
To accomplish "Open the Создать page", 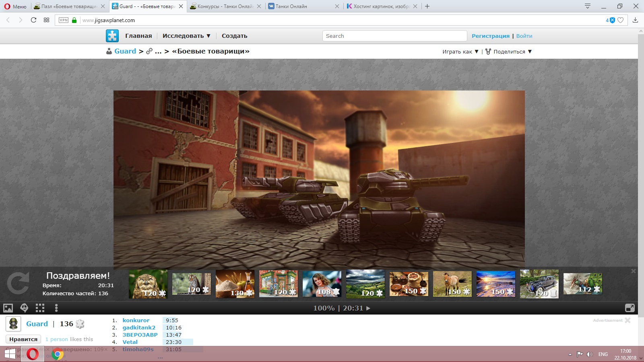I will pyautogui.click(x=235, y=36).
